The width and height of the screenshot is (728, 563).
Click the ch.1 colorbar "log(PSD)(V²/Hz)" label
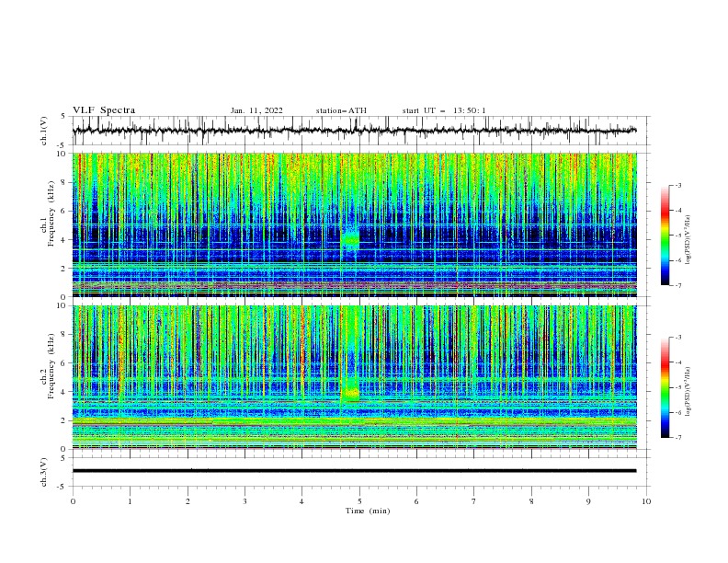[688, 240]
